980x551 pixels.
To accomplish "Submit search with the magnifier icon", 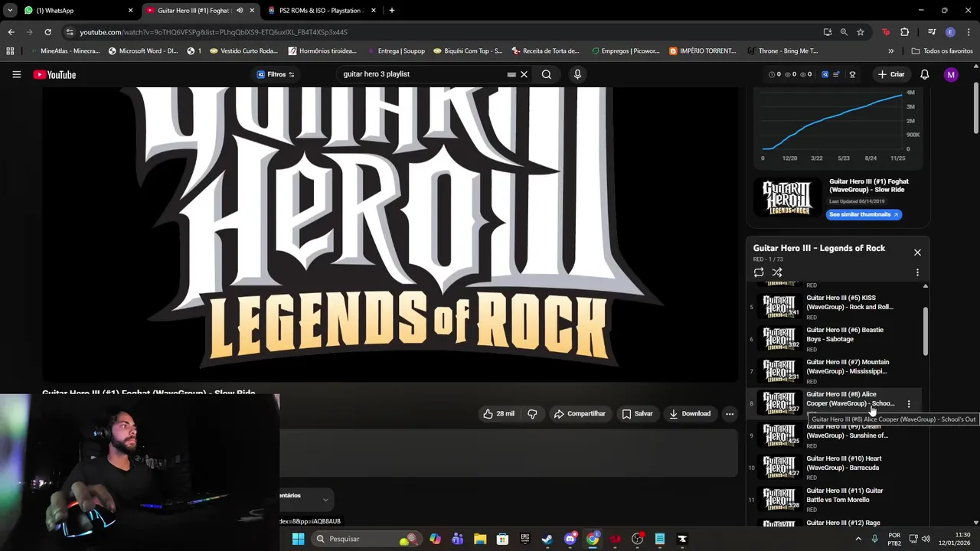I will (x=547, y=74).
